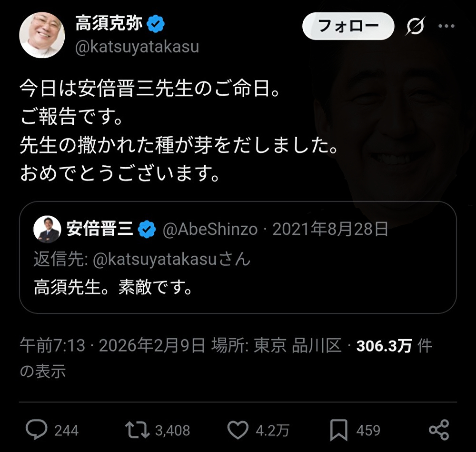Image resolution: width=476 pixels, height=452 pixels.
Task: View the 306.3万 views count
Action: click(384, 346)
